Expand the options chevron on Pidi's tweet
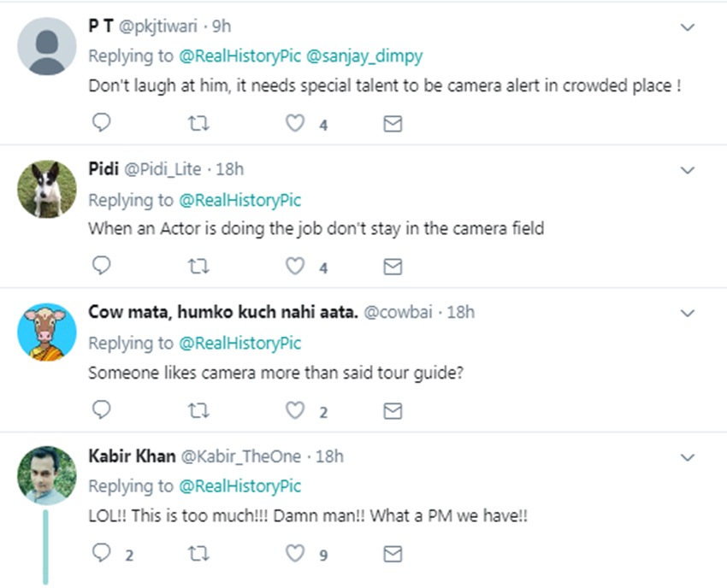The image size is (727, 588). [x=687, y=170]
